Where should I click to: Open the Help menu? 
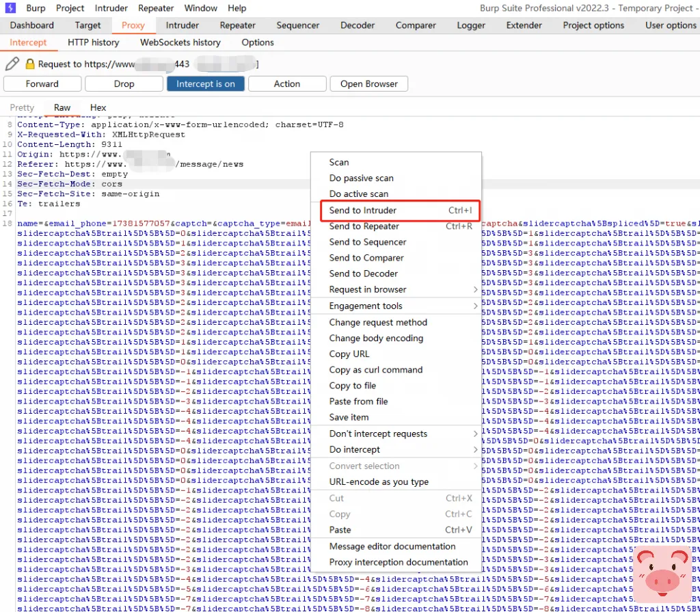[x=237, y=8]
